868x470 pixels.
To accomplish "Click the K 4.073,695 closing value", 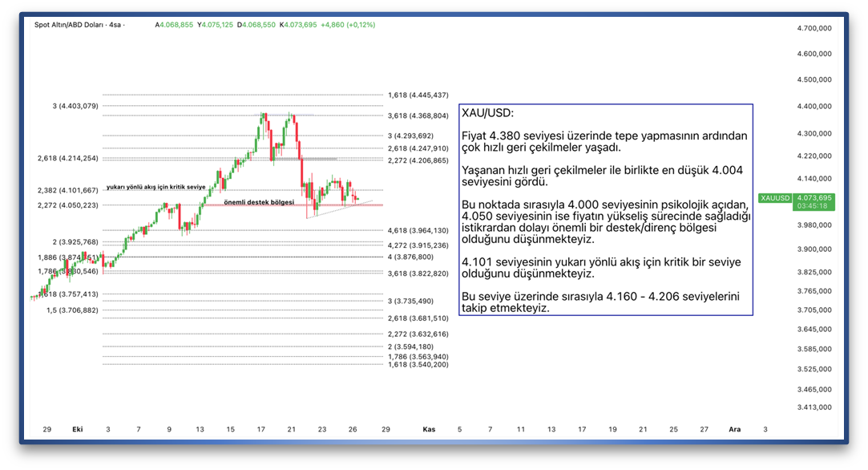I will tap(297, 25).
